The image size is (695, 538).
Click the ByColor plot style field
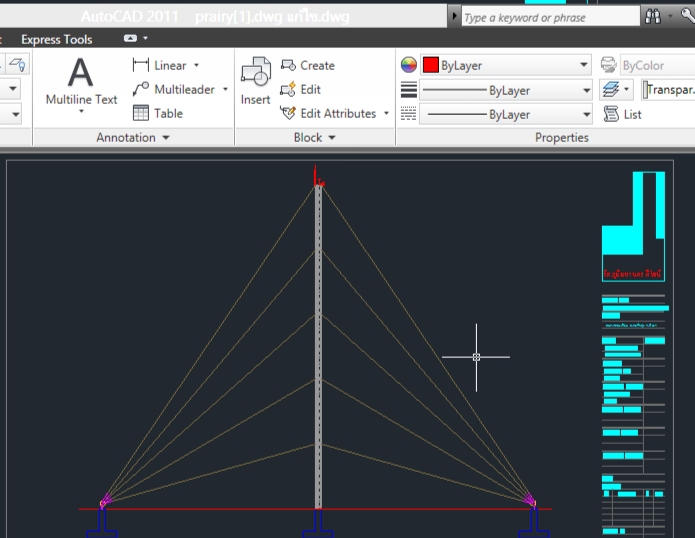(x=658, y=66)
